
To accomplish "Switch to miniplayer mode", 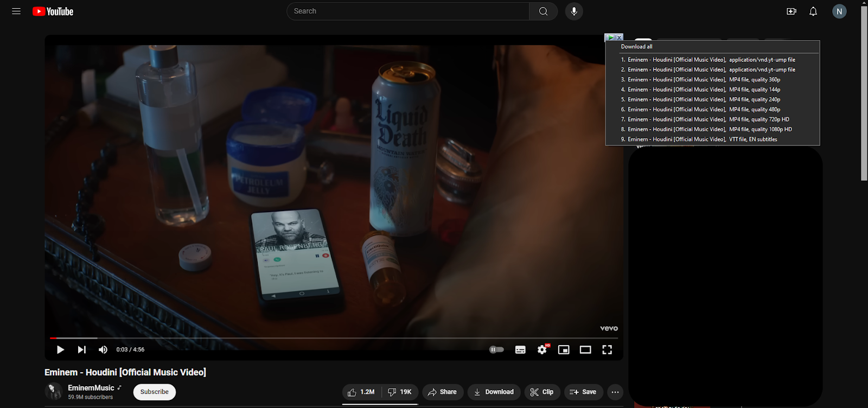I will [564, 350].
